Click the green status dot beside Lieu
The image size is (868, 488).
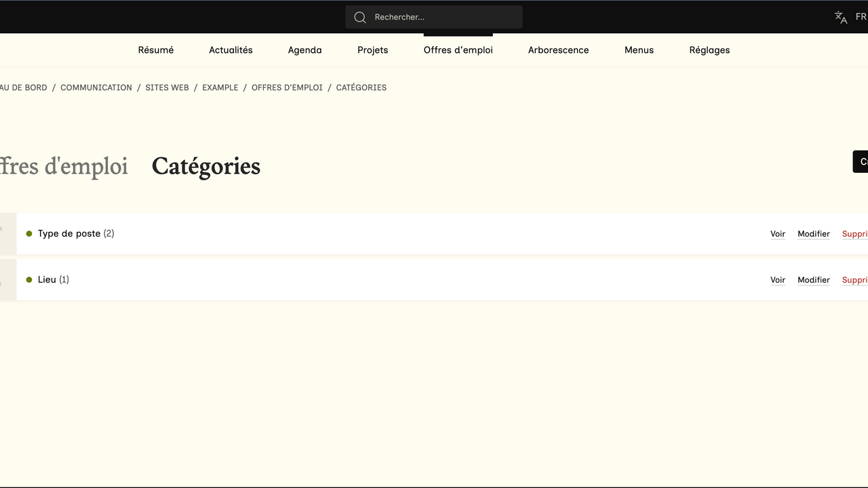point(29,280)
